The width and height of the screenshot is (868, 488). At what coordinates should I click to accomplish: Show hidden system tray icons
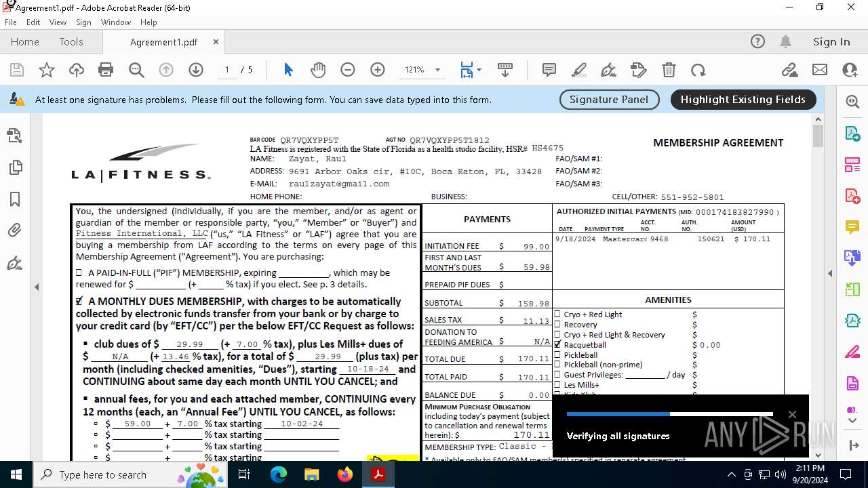[731, 474]
